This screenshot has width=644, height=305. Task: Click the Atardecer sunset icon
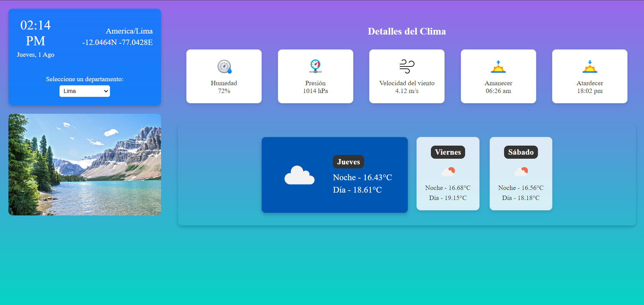pos(590,67)
